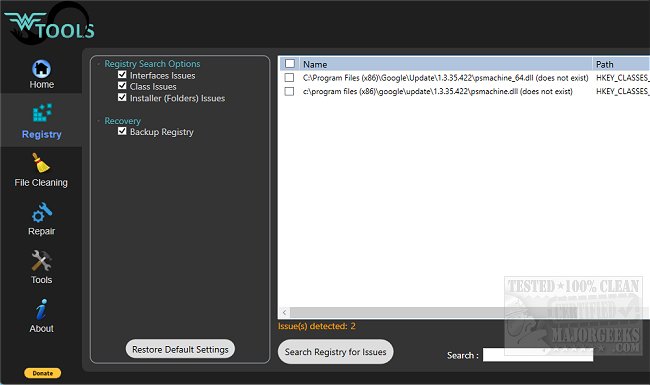Open the Repair gear-wrench icon

point(42,212)
